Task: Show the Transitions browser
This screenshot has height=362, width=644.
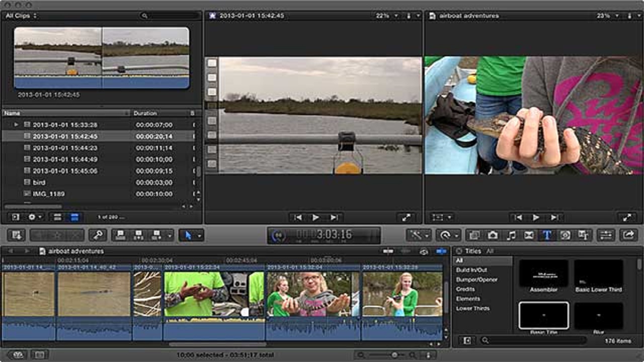Action: pyautogui.click(x=529, y=235)
